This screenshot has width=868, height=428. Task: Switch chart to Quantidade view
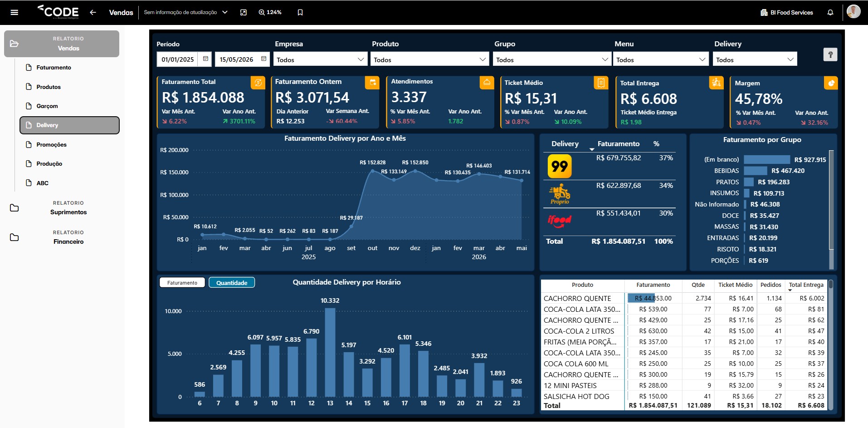[x=232, y=283]
